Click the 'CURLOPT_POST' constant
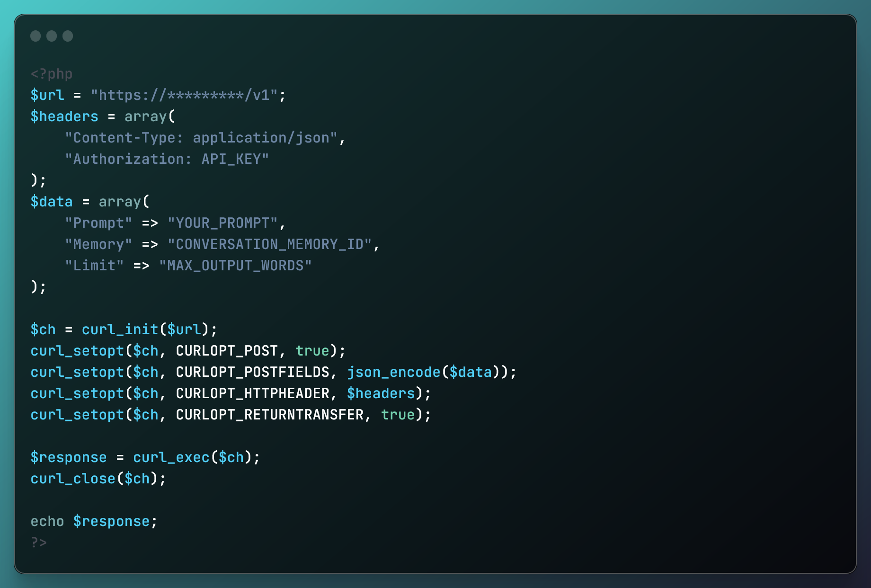871x588 pixels. pyautogui.click(x=227, y=351)
